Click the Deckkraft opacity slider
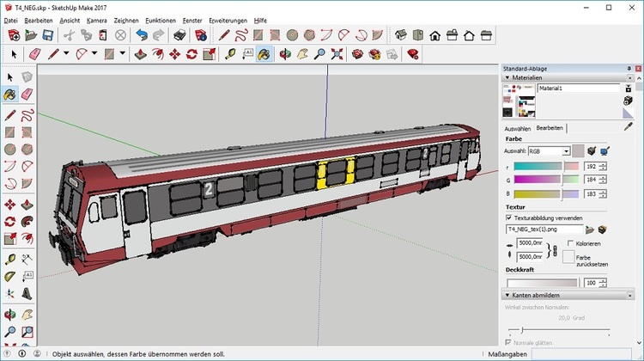This screenshot has height=361, width=644. 542,283
